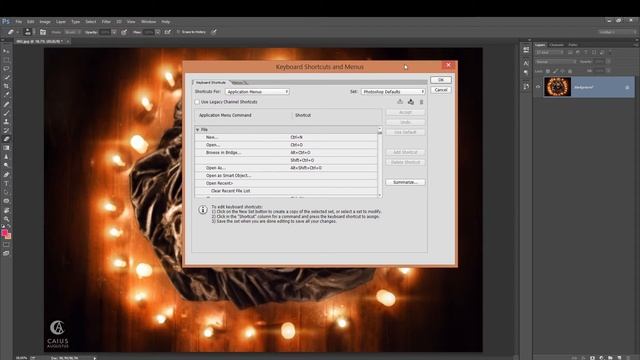Enable airbrush mode icon in options bar
Image resolution: width=640 pixels, height=360 pixels.
tap(168, 32)
